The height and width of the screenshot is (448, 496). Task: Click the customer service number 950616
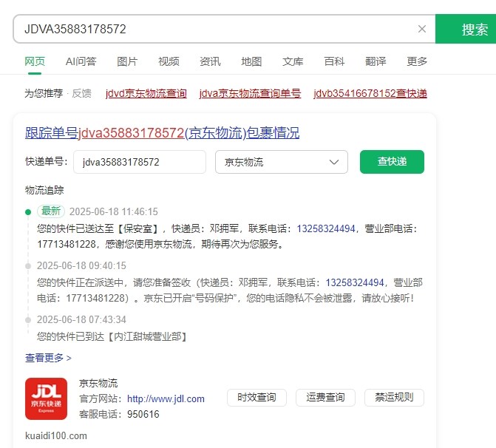click(143, 414)
